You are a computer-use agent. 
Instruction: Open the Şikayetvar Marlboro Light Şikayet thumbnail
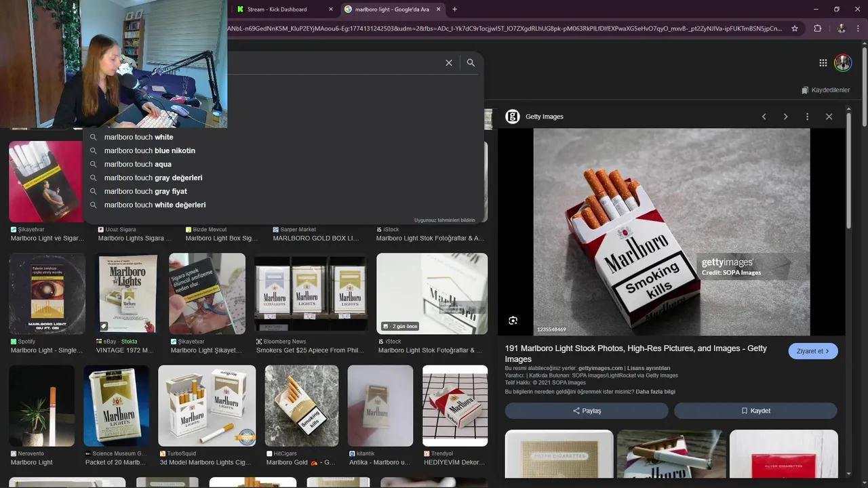[207, 293]
